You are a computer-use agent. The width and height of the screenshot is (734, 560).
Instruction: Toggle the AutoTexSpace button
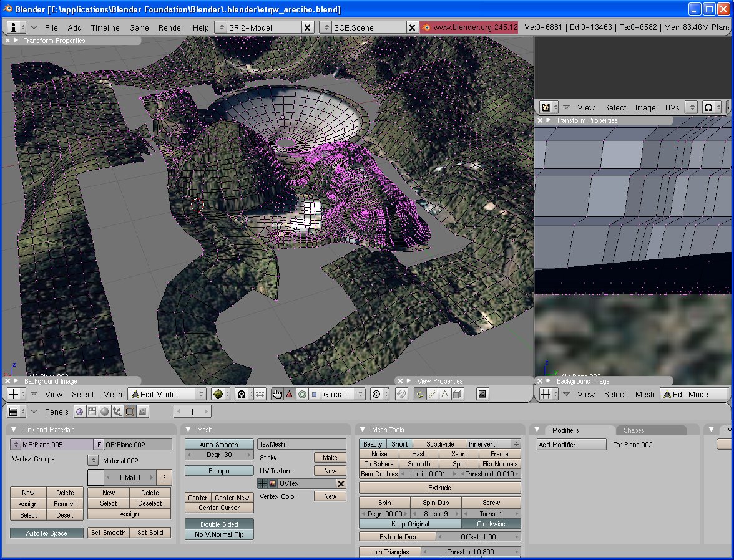(x=47, y=533)
